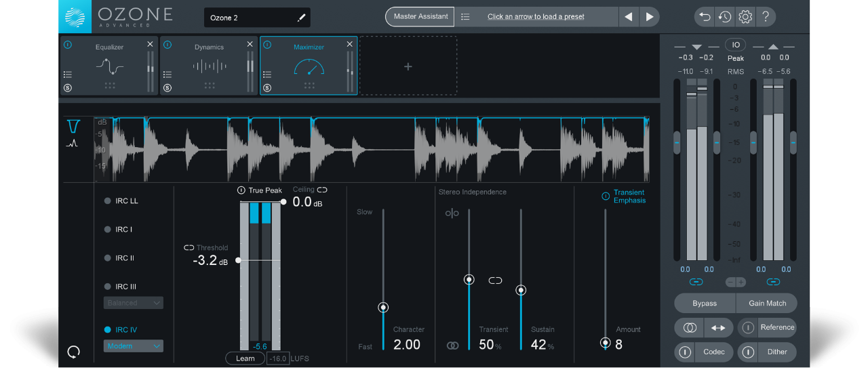Remove the Maximizer module with X
868x374 pixels.
pos(350,44)
